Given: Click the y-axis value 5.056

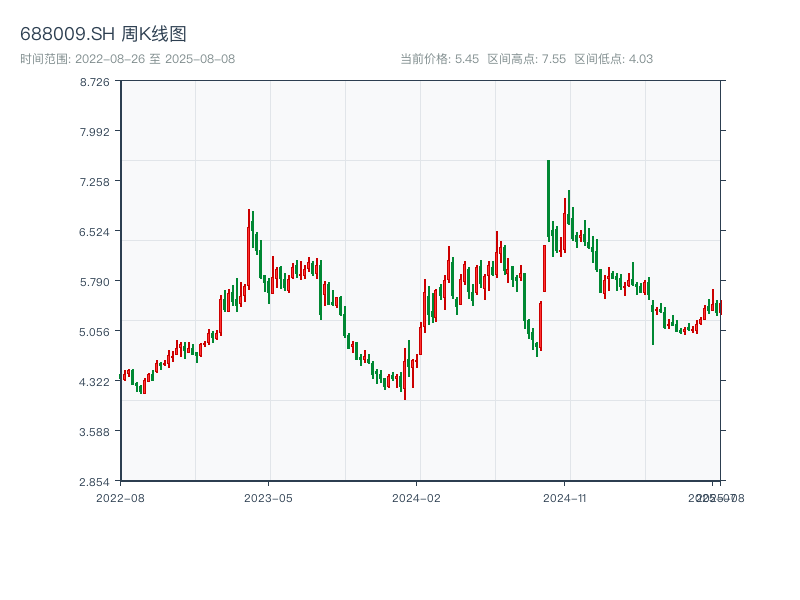Looking at the screenshot, I should pos(94,332).
